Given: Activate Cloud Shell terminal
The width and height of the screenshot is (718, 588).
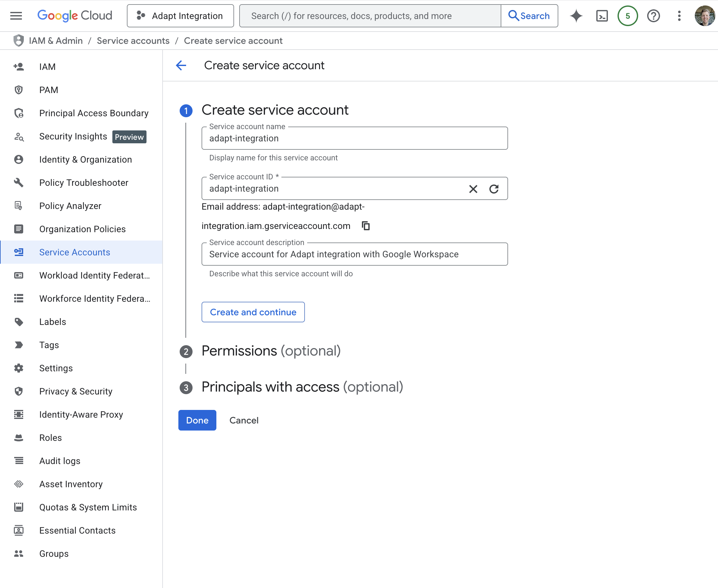Looking at the screenshot, I should (602, 15).
